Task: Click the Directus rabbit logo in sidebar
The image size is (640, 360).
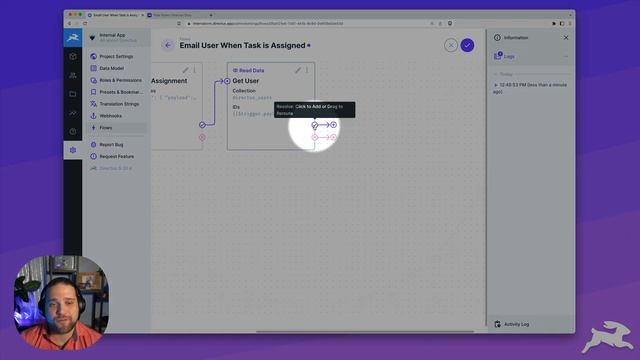Action: point(73,38)
